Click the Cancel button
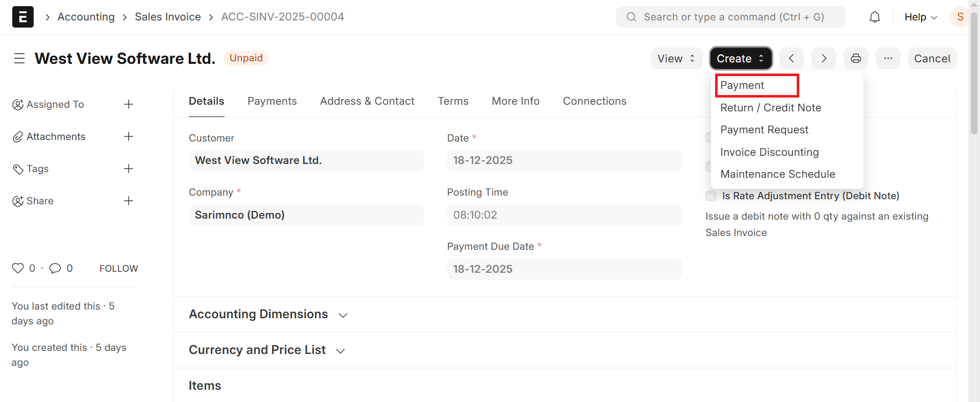Screen dimensions: 980x402 pos(932,58)
